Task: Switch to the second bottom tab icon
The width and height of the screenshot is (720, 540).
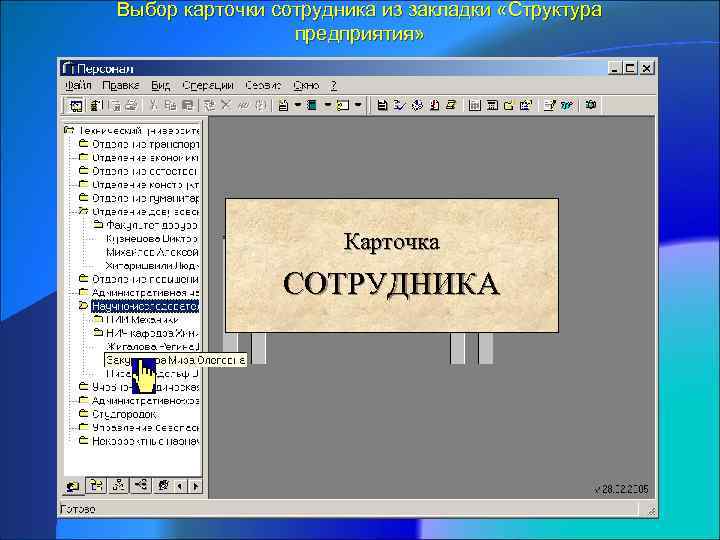Action: click(x=96, y=485)
